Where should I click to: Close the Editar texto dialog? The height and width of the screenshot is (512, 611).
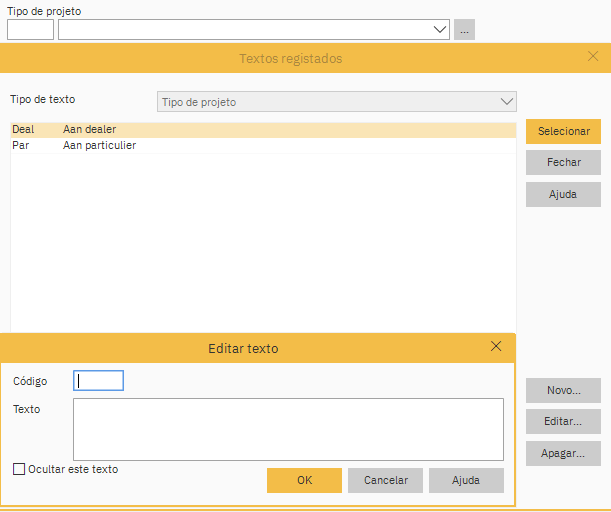coord(496,347)
